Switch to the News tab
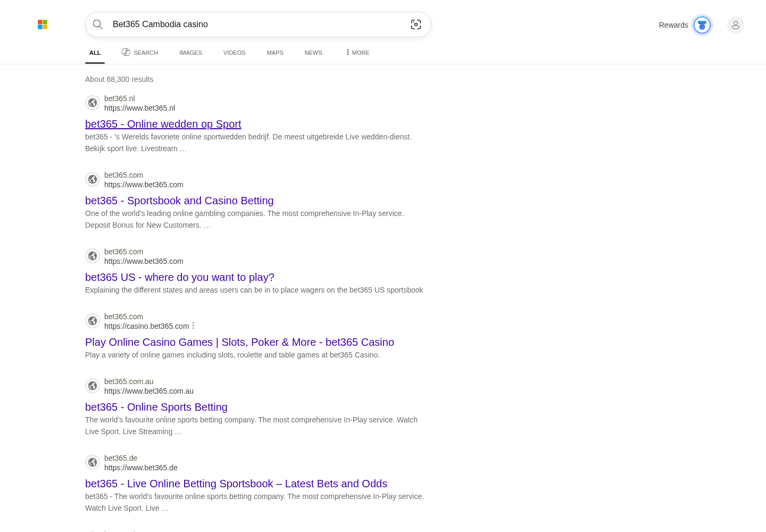The image size is (766, 532). (x=313, y=53)
